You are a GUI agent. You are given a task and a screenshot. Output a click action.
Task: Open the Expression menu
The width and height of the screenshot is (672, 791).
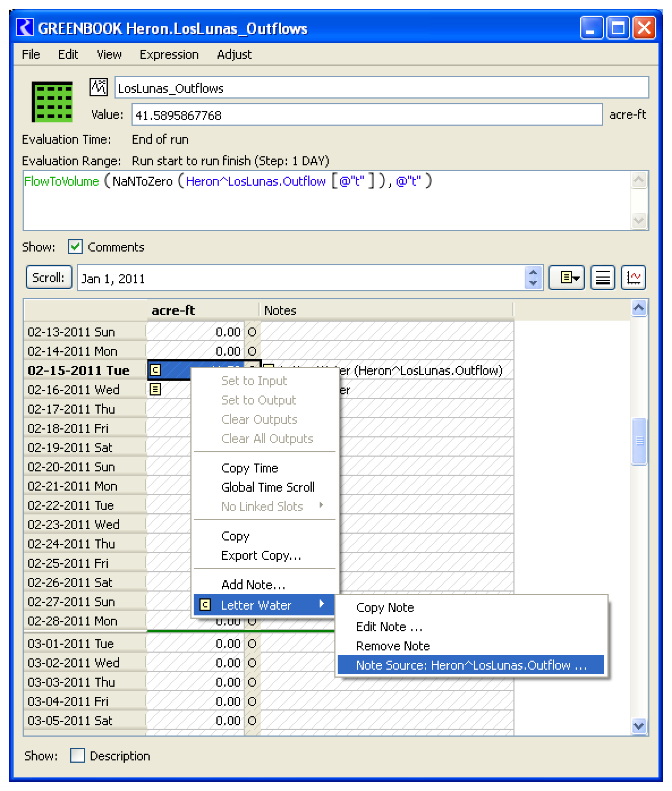[169, 54]
